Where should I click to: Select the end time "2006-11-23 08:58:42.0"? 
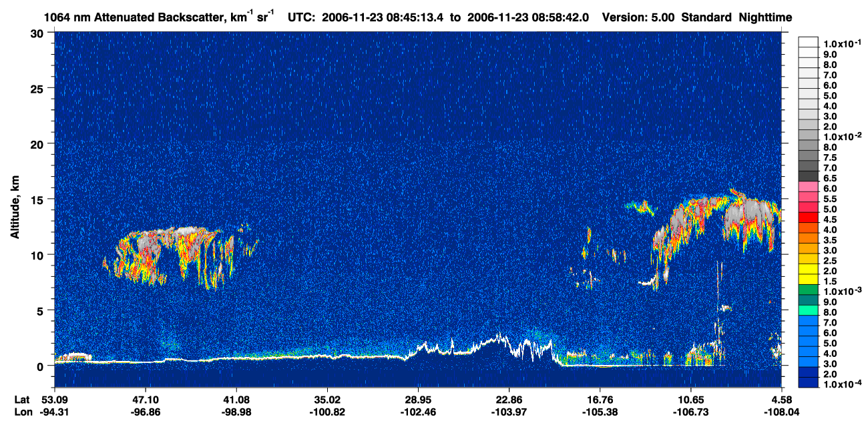pyautogui.click(x=528, y=18)
